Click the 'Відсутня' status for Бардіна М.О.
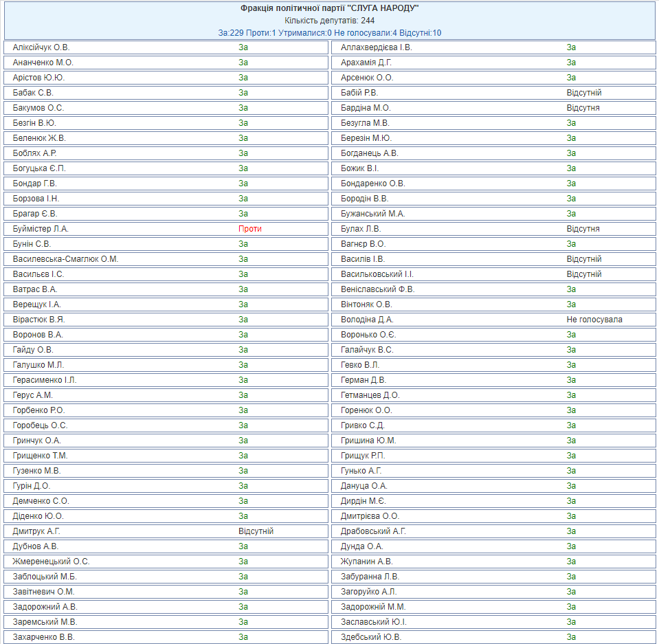 tap(583, 108)
